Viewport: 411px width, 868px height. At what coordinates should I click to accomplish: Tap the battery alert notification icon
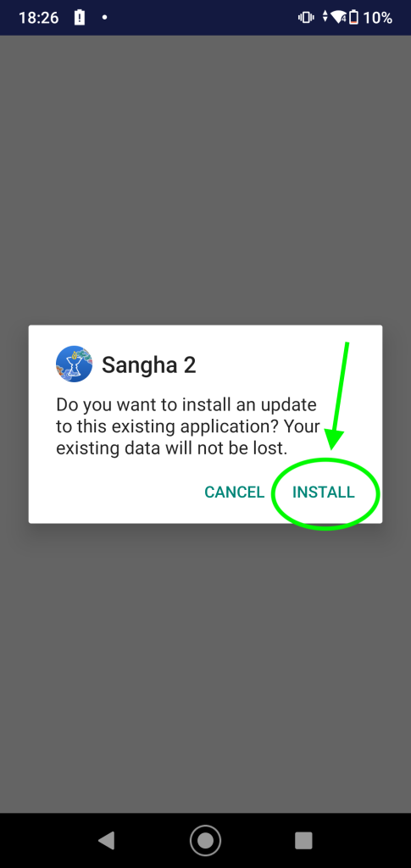pos(80,17)
